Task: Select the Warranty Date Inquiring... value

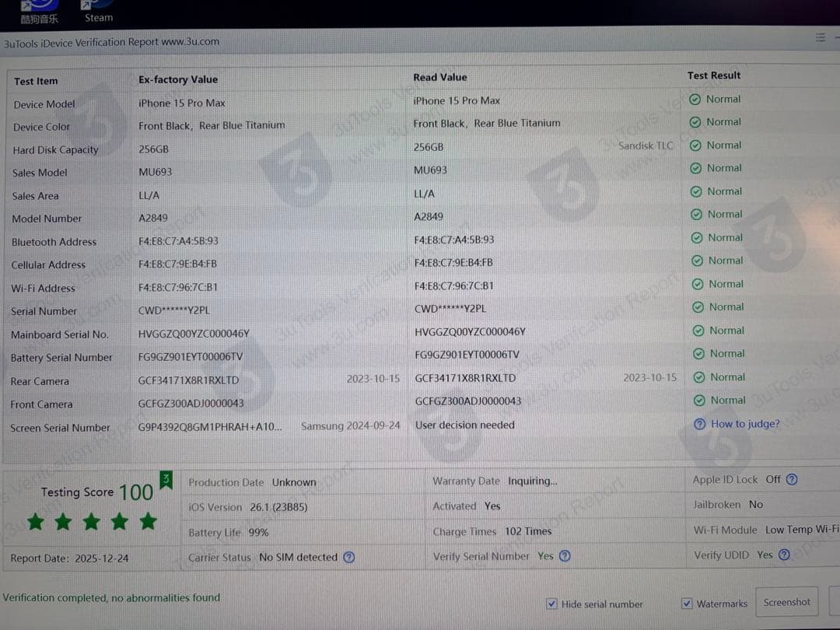Action: pyautogui.click(x=533, y=481)
